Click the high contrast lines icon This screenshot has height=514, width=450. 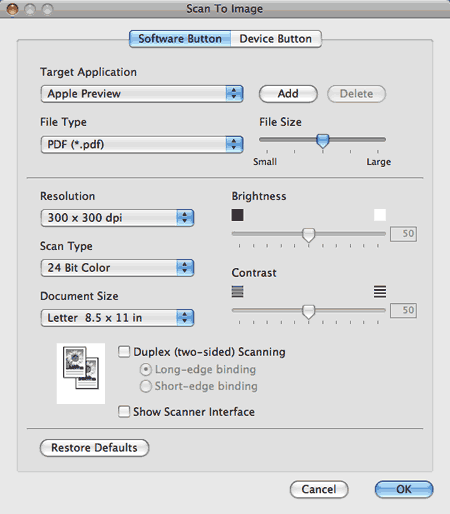(380, 291)
